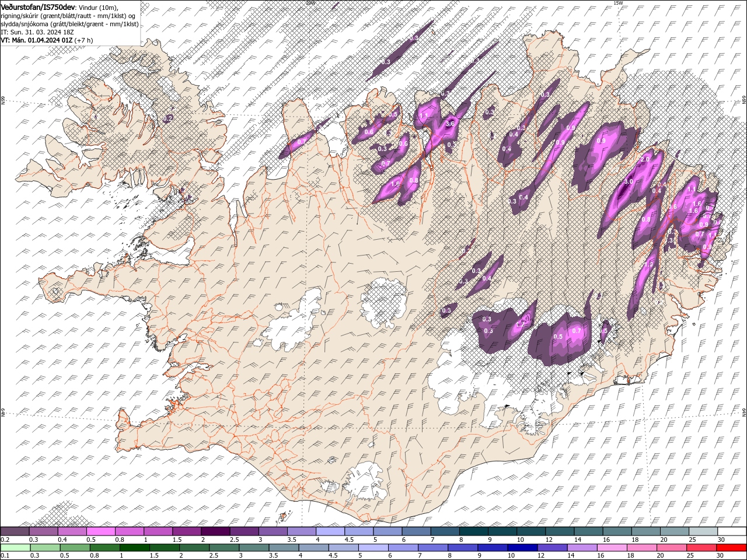Pick the pink bottom swatch between 16 and 18
Image resolution: width=747 pixels, height=560 pixels.
pyautogui.click(x=613, y=548)
